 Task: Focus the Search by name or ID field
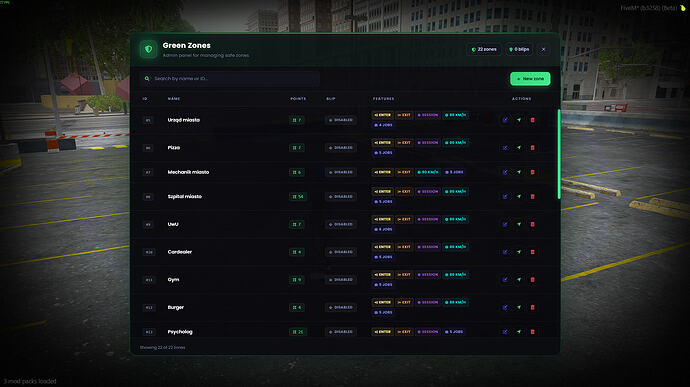[229, 79]
